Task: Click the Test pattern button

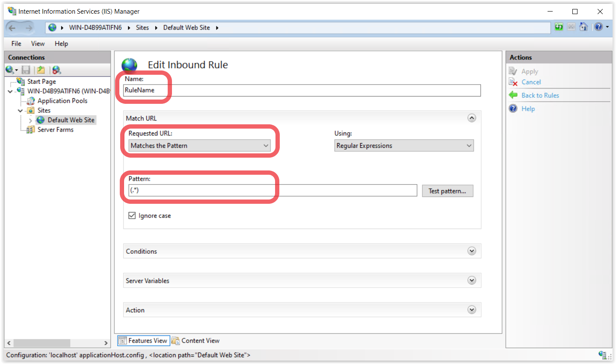Action: point(447,191)
